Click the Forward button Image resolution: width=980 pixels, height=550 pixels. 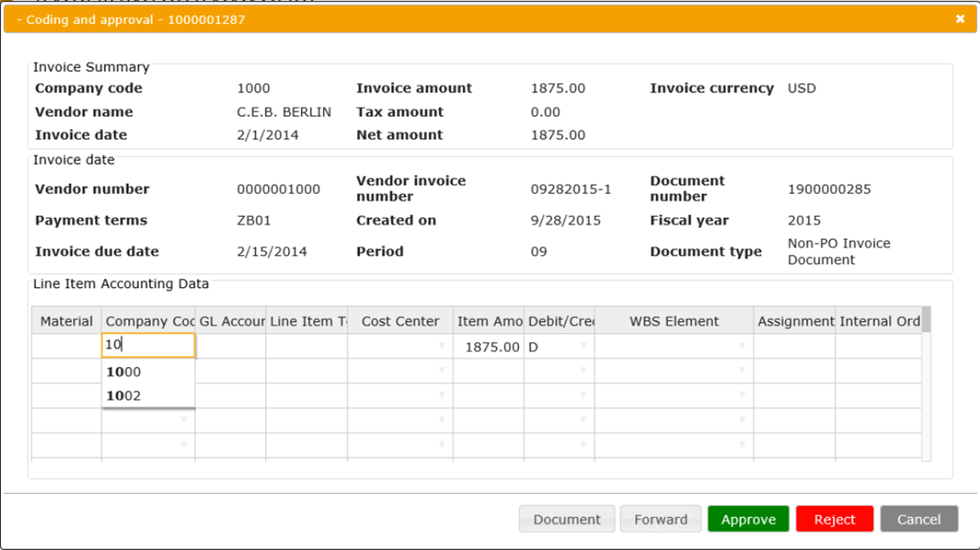click(660, 519)
